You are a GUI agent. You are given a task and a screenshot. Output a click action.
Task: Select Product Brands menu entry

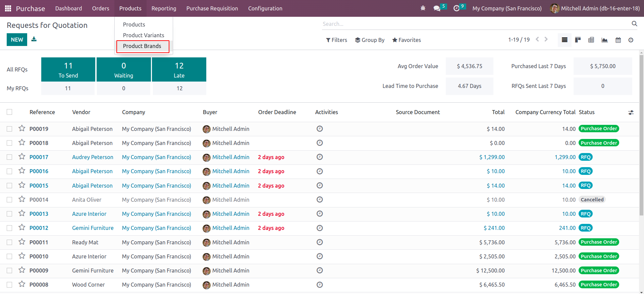tap(142, 46)
